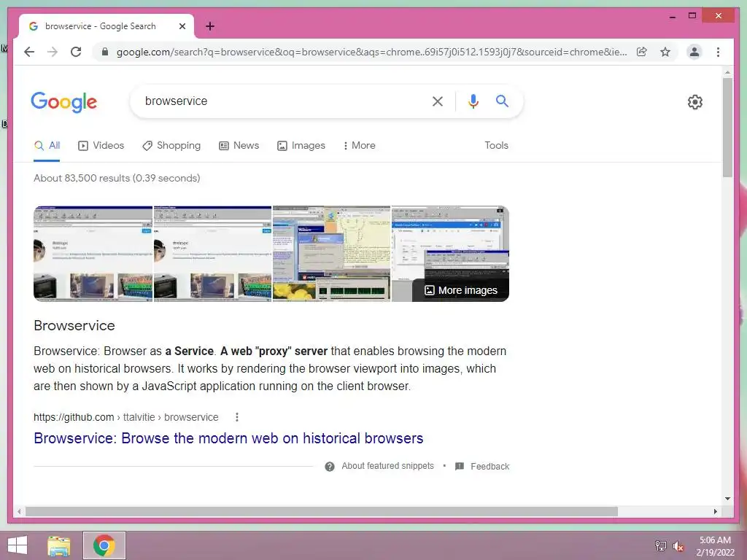
Task: Open the Chrome profile avatar button
Action: [x=694, y=52]
